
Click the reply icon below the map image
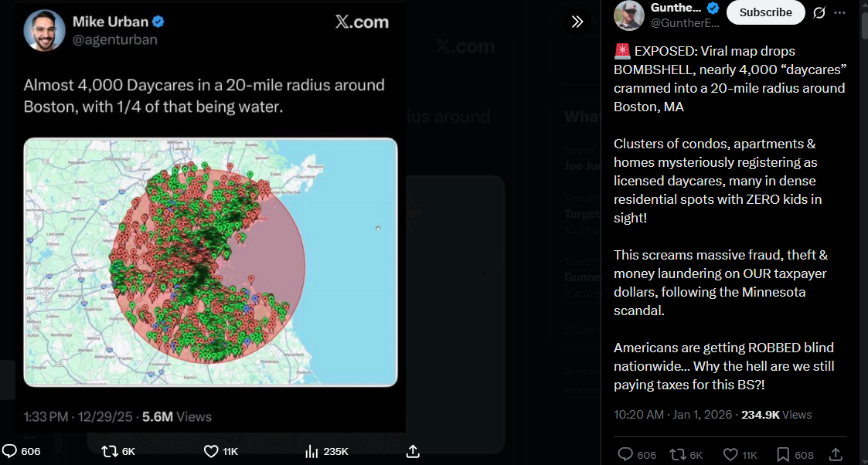10,451
